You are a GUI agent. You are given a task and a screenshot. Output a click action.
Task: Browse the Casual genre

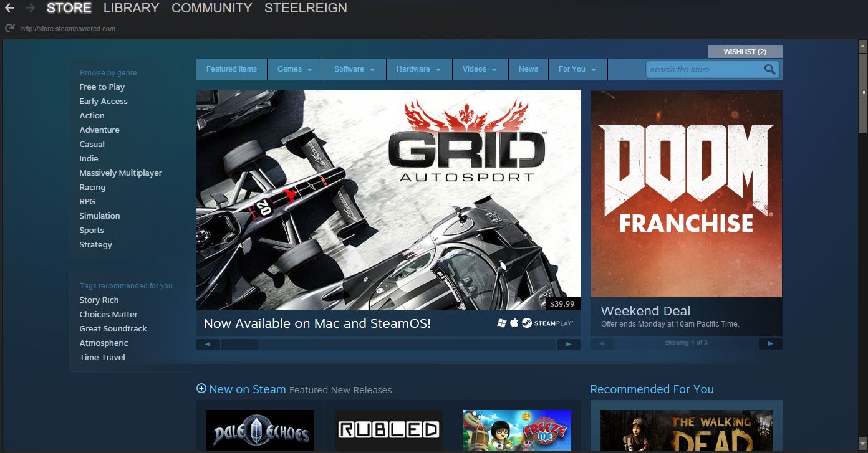click(92, 144)
